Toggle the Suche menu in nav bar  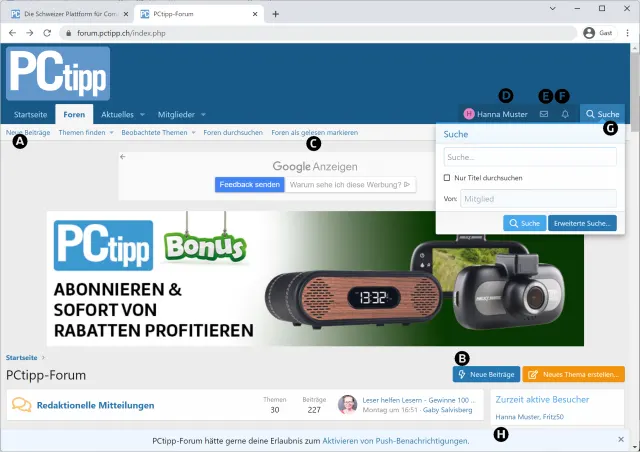(x=602, y=114)
